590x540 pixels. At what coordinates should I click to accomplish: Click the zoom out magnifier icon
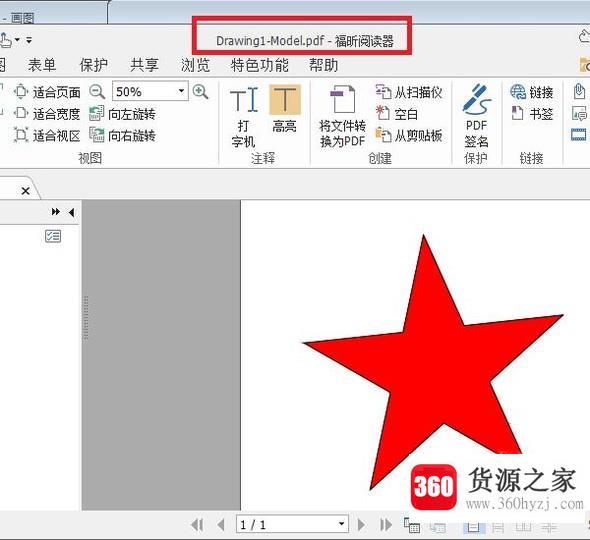[x=97, y=92]
